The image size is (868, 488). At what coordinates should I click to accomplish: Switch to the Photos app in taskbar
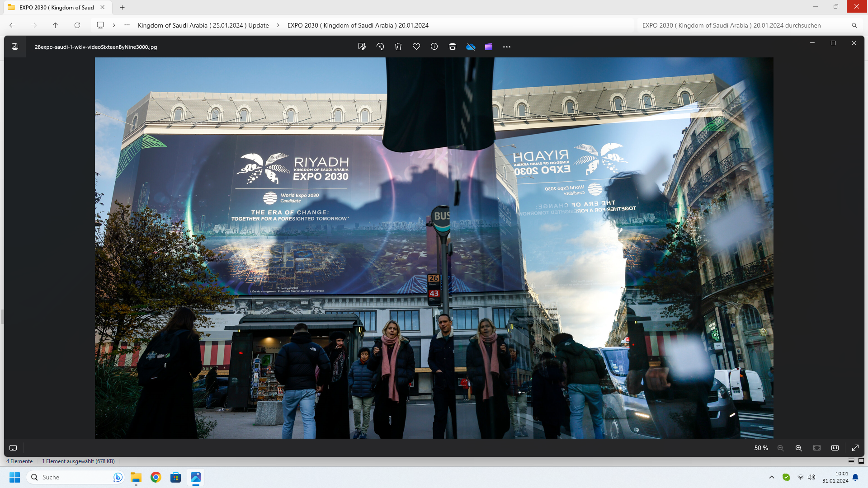(x=196, y=477)
